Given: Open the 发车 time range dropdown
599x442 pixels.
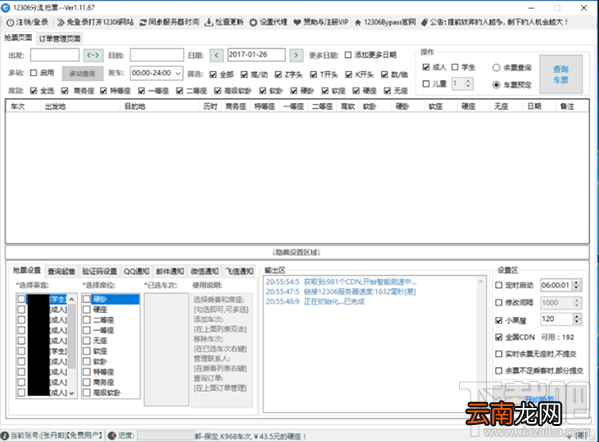Looking at the screenshot, I should point(178,73).
